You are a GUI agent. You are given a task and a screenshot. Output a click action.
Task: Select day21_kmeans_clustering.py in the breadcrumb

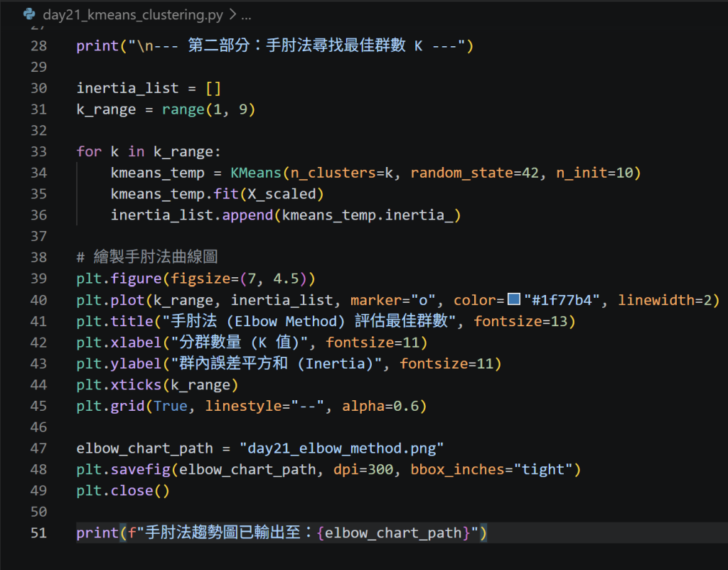[x=133, y=15]
